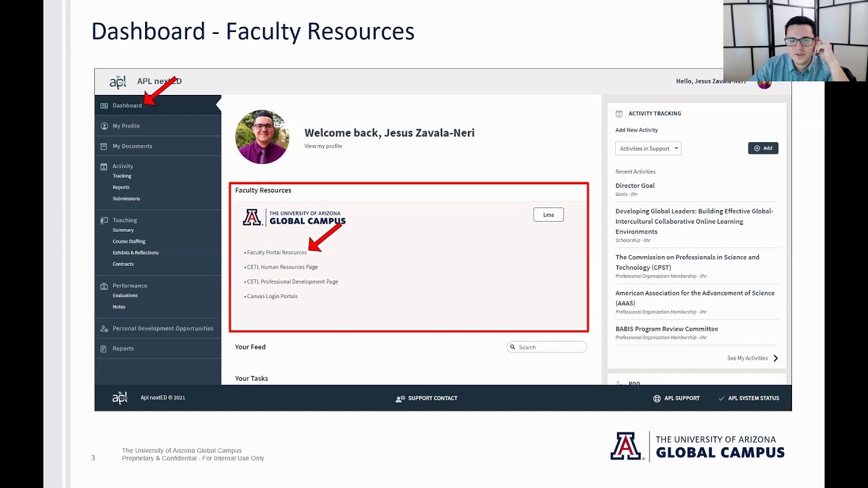Click APL SYSTEM STATUS in the footer
Screen dimensions: 868x488
tap(753, 399)
